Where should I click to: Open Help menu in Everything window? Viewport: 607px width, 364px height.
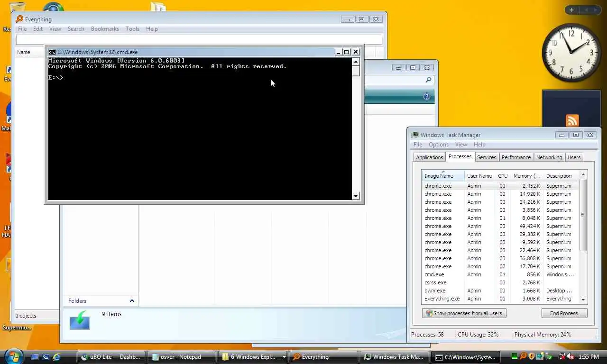152,29
